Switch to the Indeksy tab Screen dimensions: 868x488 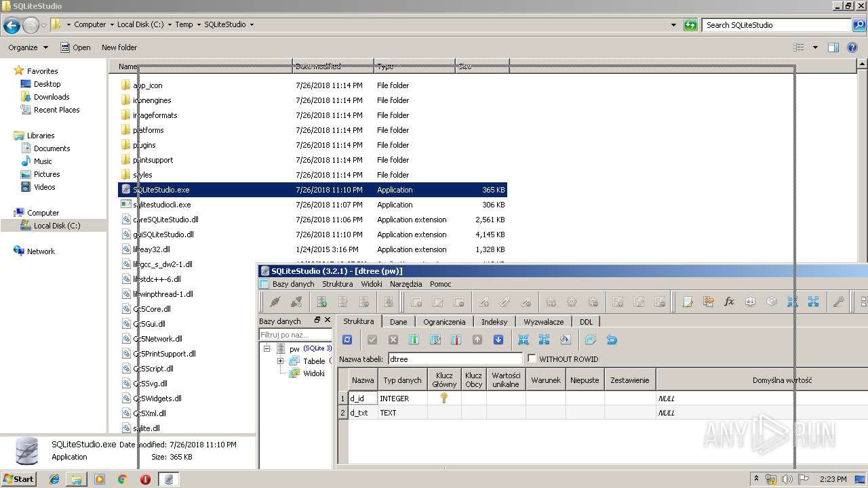(494, 322)
